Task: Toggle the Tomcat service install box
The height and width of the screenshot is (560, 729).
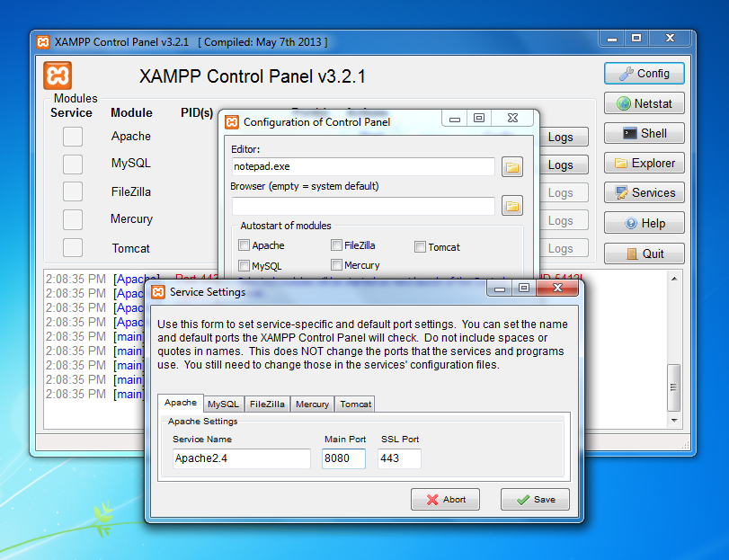Action: (73, 248)
